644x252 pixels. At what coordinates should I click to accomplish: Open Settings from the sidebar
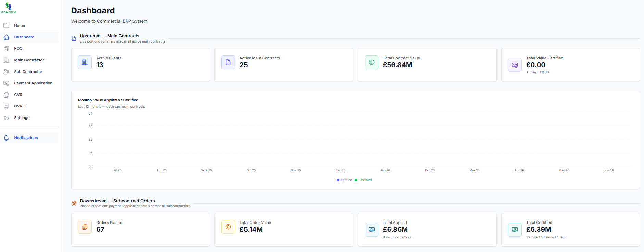[x=29, y=118]
